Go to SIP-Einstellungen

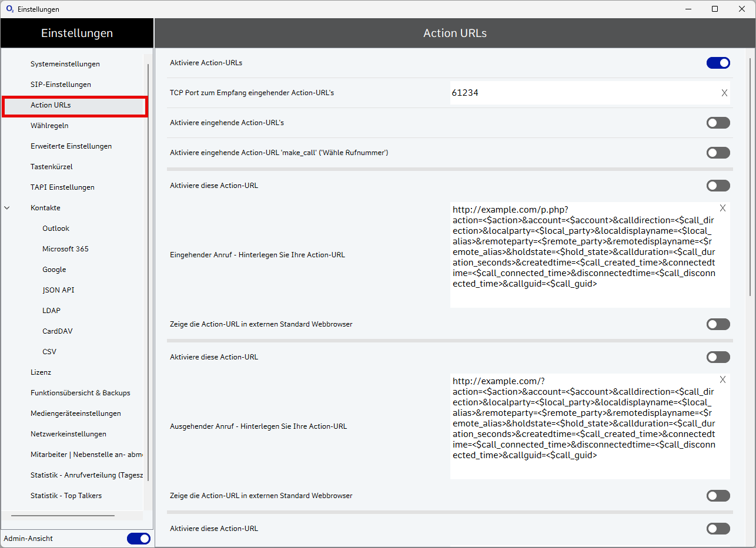(61, 85)
